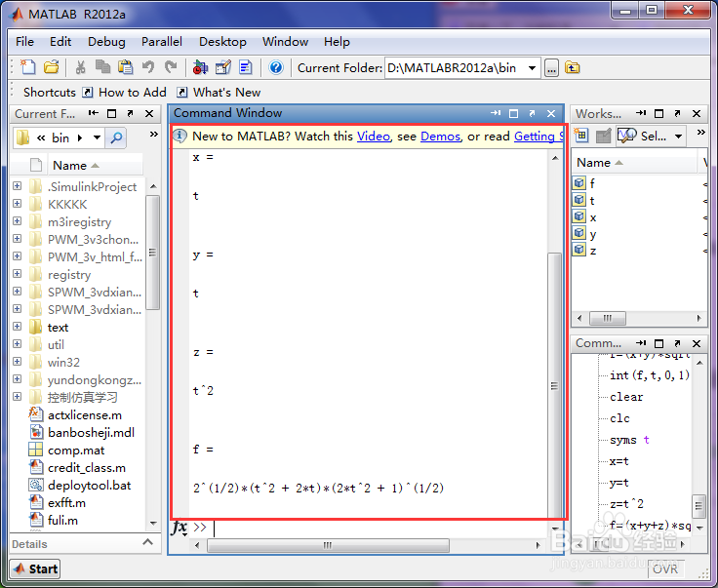The width and height of the screenshot is (718, 588).
Task: Undock the Command History panel
Action: (x=678, y=343)
